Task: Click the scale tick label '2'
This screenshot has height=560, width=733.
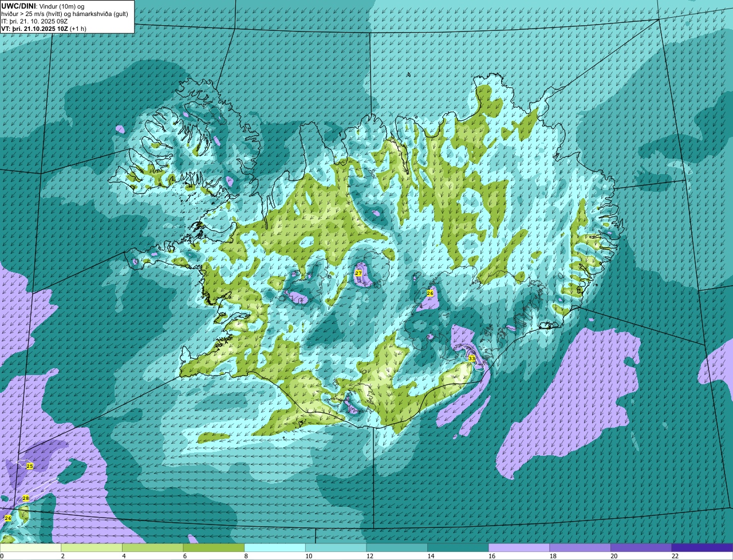Action: [62, 556]
